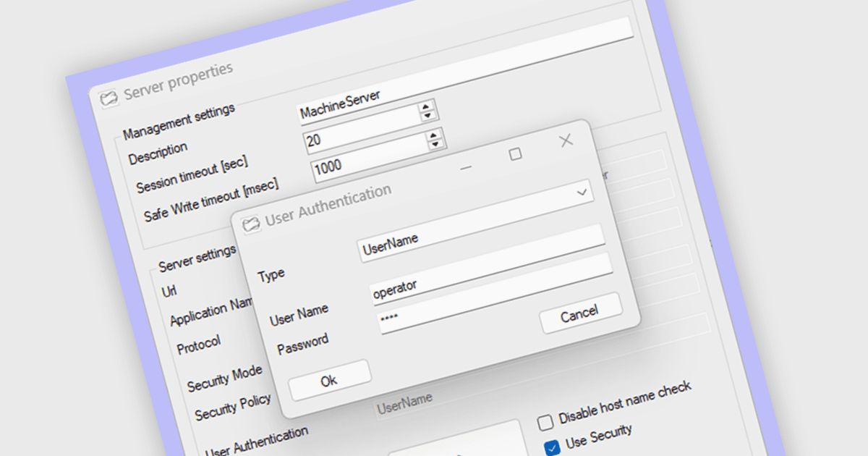Click the Security Policy label

pyautogui.click(x=233, y=407)
